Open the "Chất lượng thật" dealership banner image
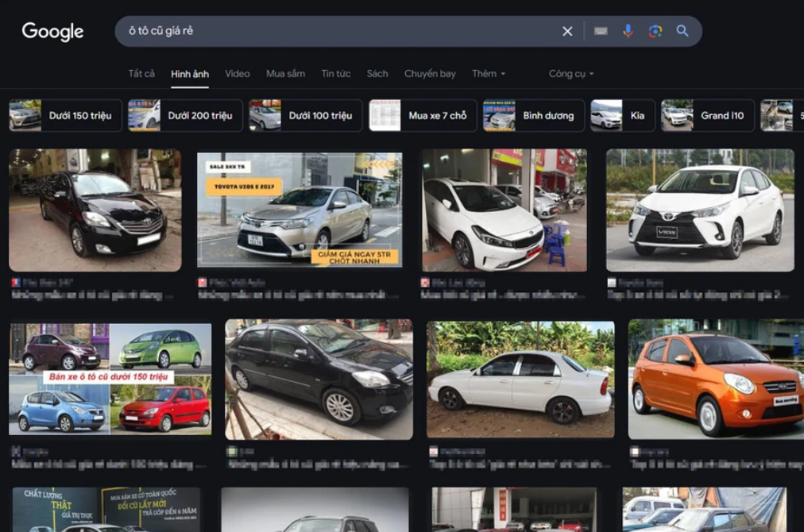 [x=106, y=510]
